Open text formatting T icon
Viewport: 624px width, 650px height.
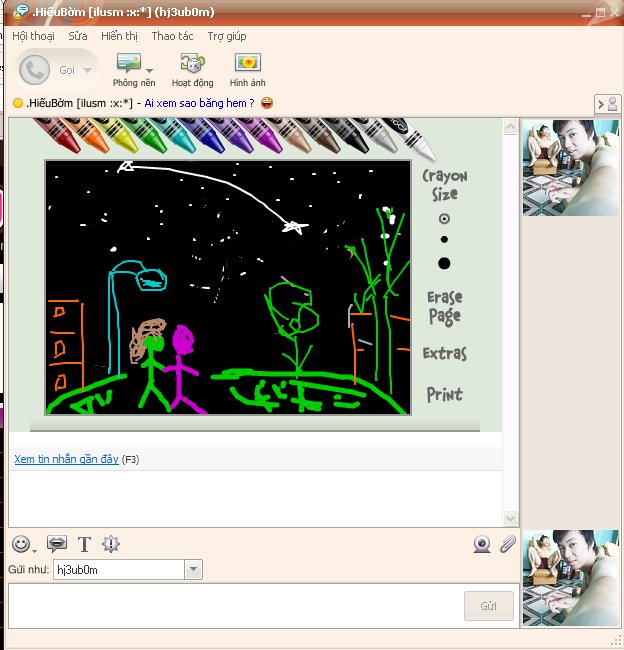click(x=84, y=544)
